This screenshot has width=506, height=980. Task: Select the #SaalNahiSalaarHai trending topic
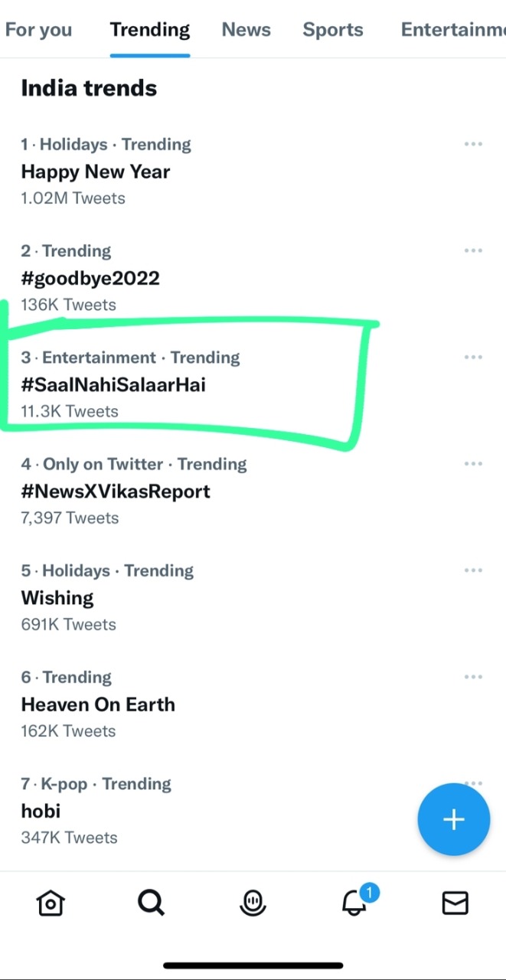(x=113, y=385)
